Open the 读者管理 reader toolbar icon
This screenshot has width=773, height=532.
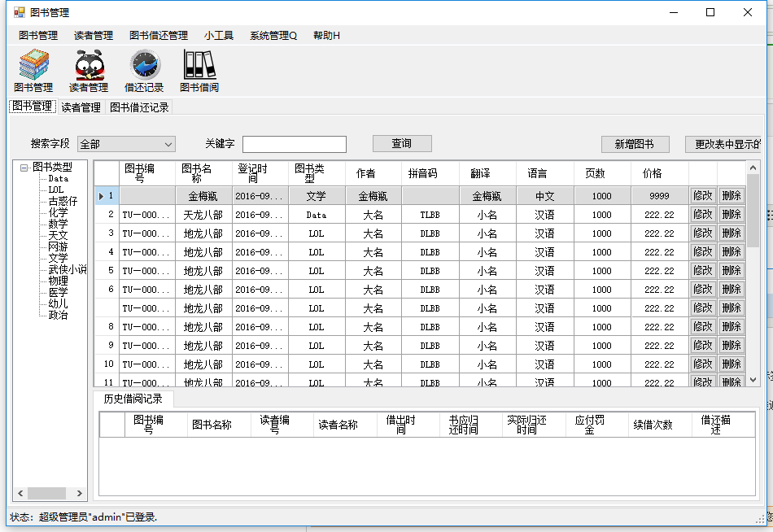tap(89, 71)
